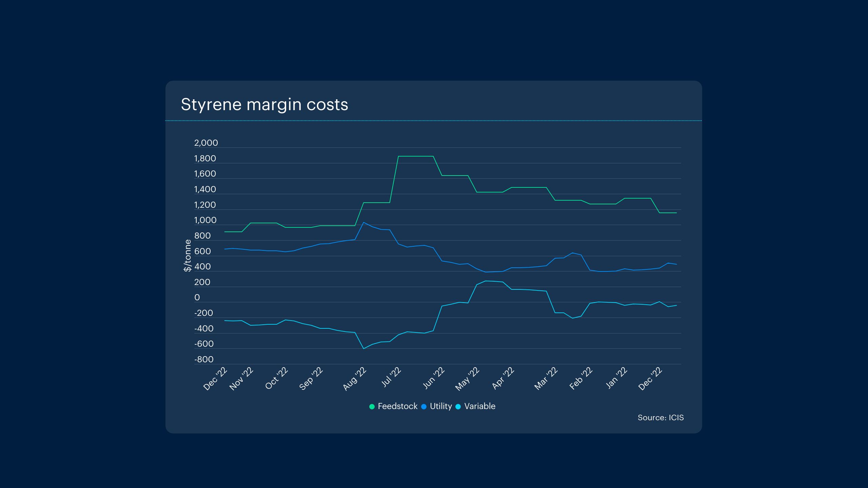Click the $/tonne axis label
The height and width of the screenshot is (488, 868).
pos(187,256)
